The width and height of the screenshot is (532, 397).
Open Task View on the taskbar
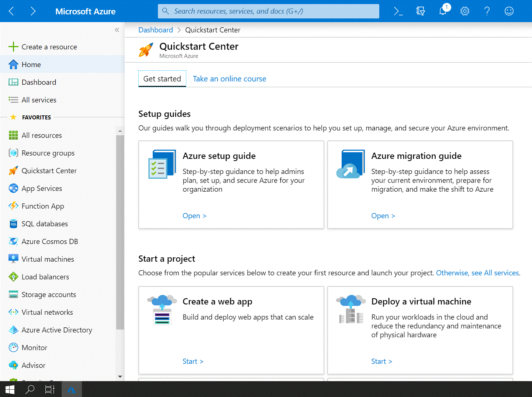(x=50, y=389)
